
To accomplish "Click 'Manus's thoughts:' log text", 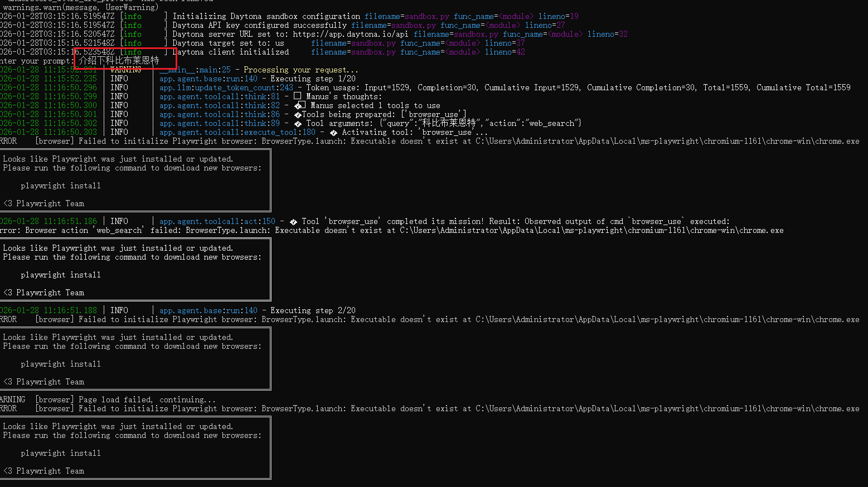I will click(344, 96).
